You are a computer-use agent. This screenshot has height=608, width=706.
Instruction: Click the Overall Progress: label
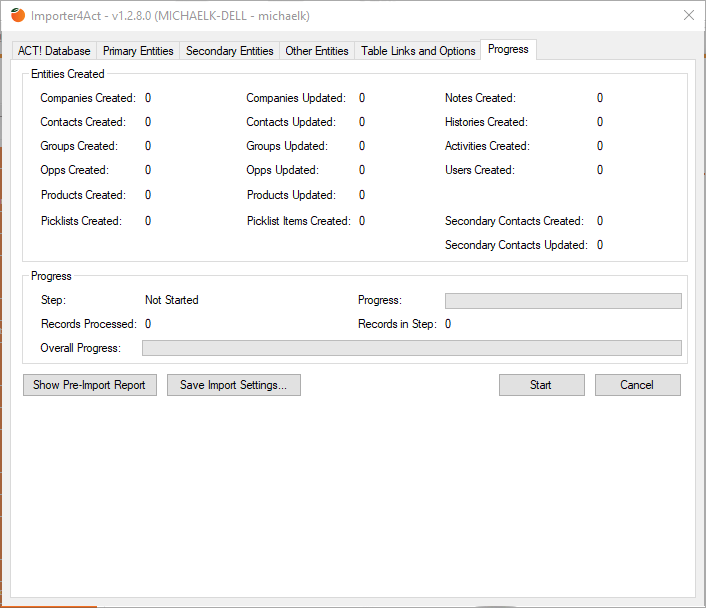click(x=81, y=348)
